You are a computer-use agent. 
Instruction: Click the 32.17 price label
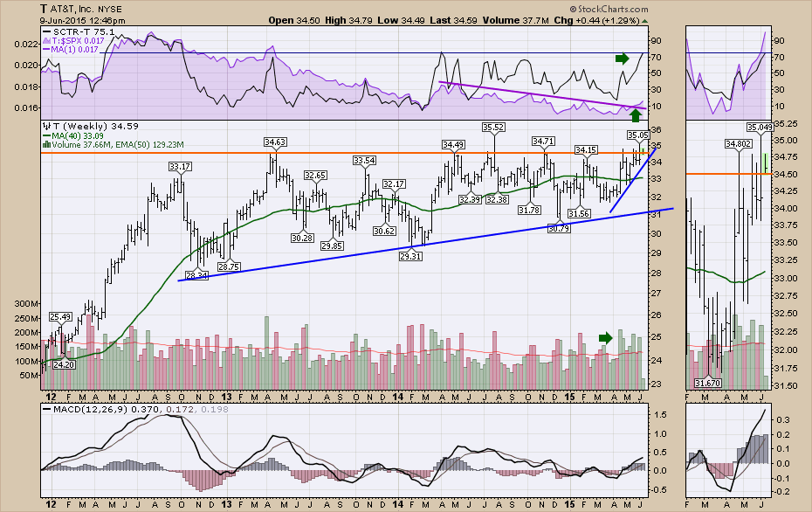pos(394,184)
